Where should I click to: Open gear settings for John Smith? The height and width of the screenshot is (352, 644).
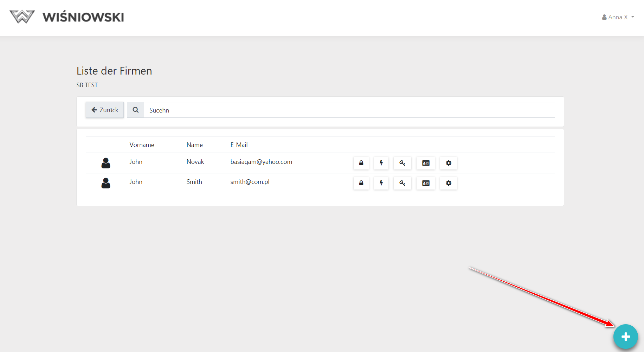[449, 183]
